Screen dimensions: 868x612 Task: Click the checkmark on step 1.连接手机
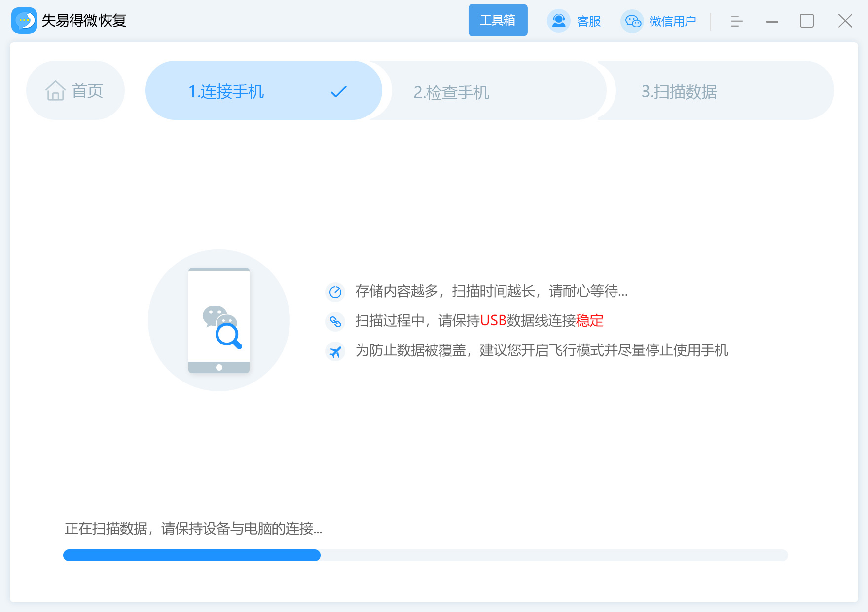click(x=338, y=91)
